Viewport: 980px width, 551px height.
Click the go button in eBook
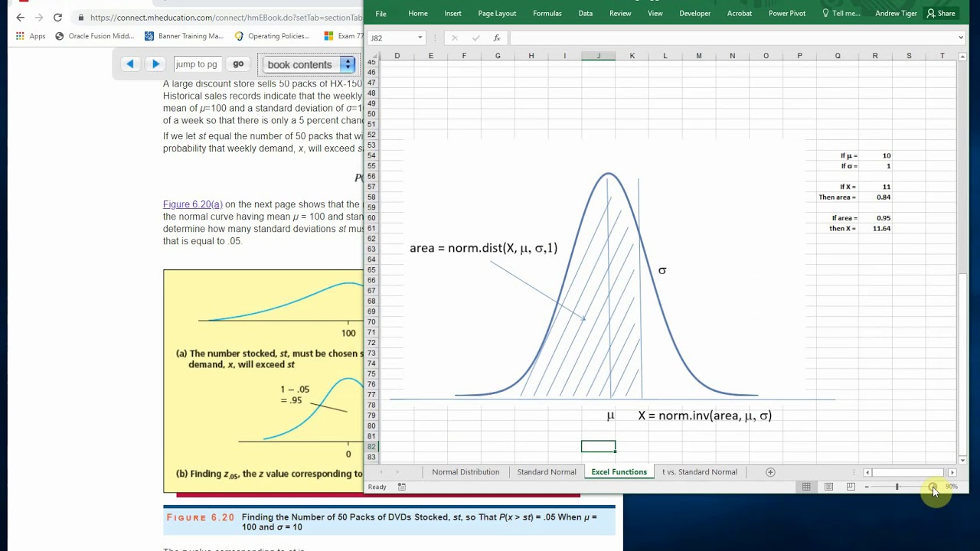coord(238,64)
